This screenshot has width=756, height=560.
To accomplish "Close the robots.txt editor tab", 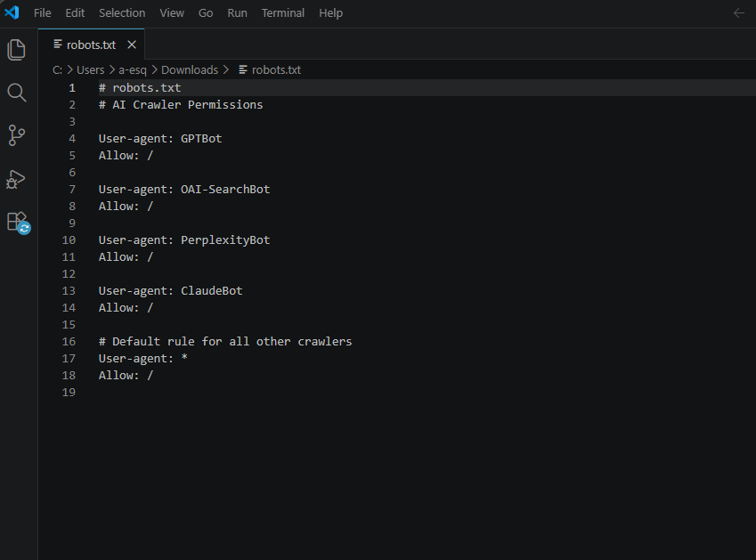I will pos(132,45).
